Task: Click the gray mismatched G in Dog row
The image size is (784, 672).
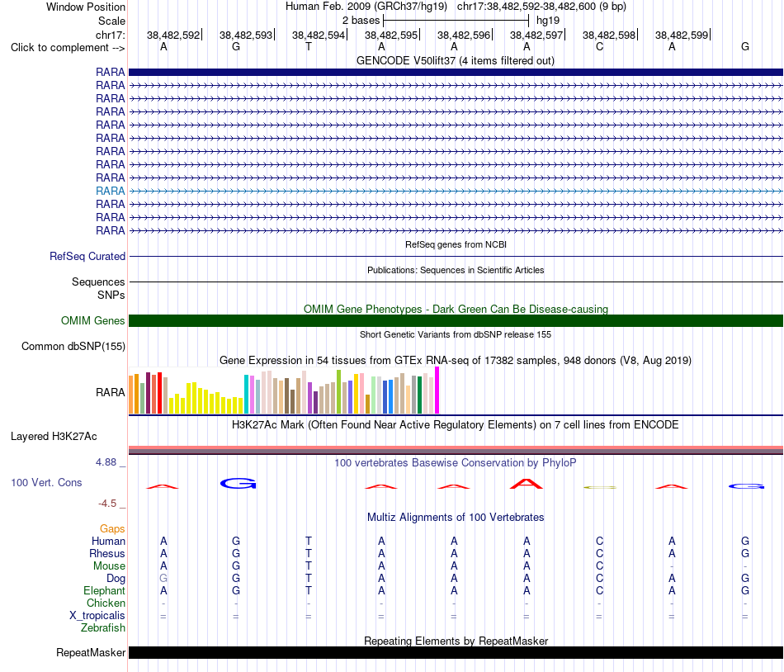Action: coord(163,579)
